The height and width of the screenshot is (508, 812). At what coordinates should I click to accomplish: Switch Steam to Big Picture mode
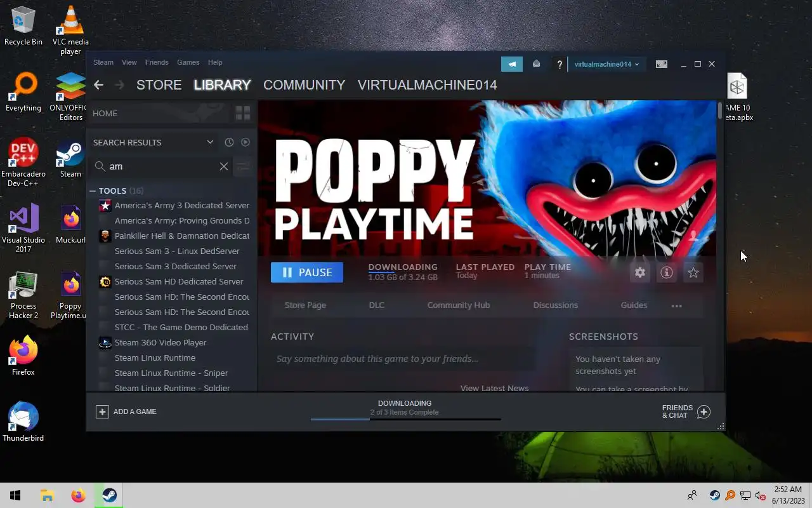pos(662,64)
